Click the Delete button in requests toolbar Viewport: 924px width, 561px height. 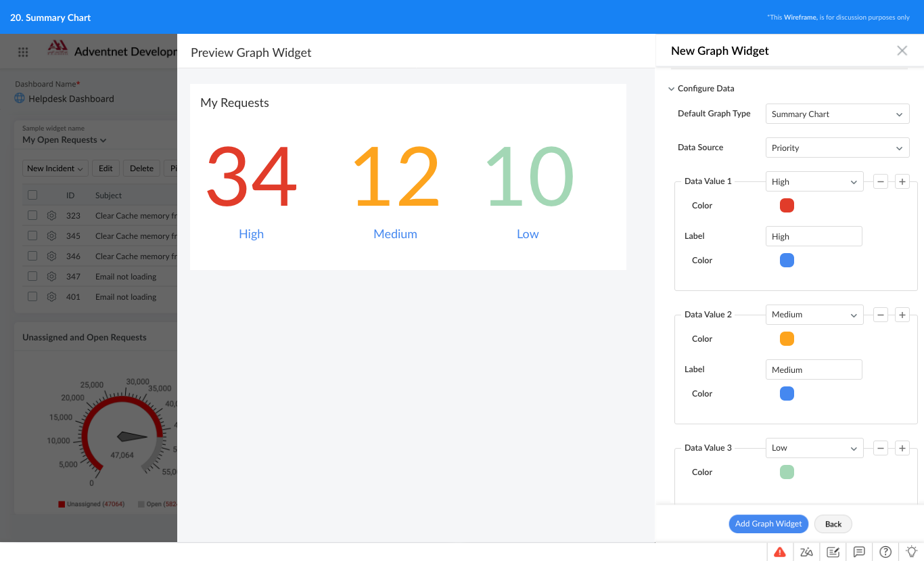pos(141,169)
